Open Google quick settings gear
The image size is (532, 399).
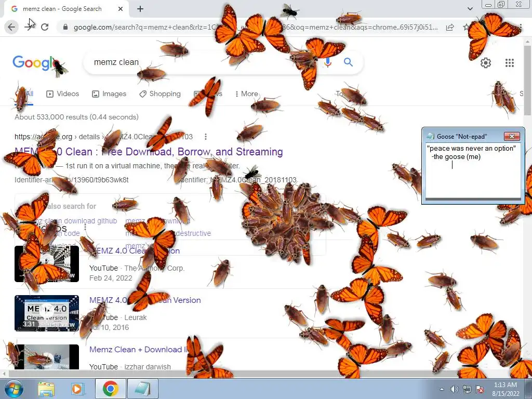click(x=486, y=63)
